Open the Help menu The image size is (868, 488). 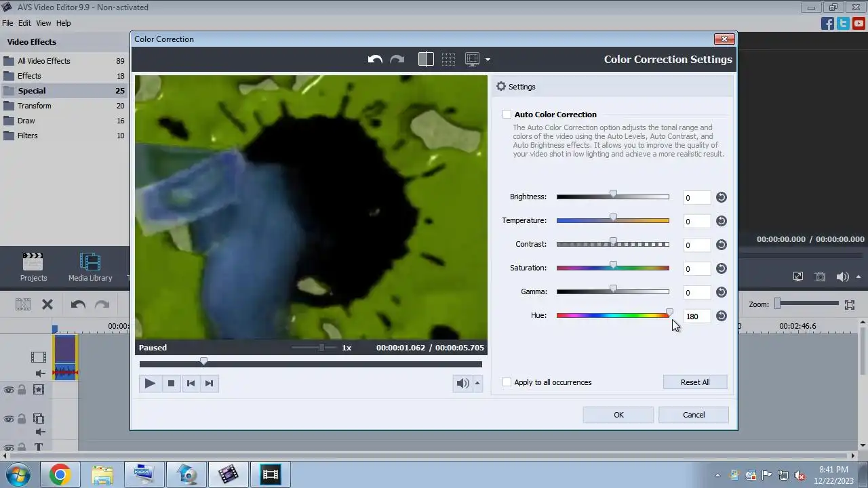coord(63,23)
